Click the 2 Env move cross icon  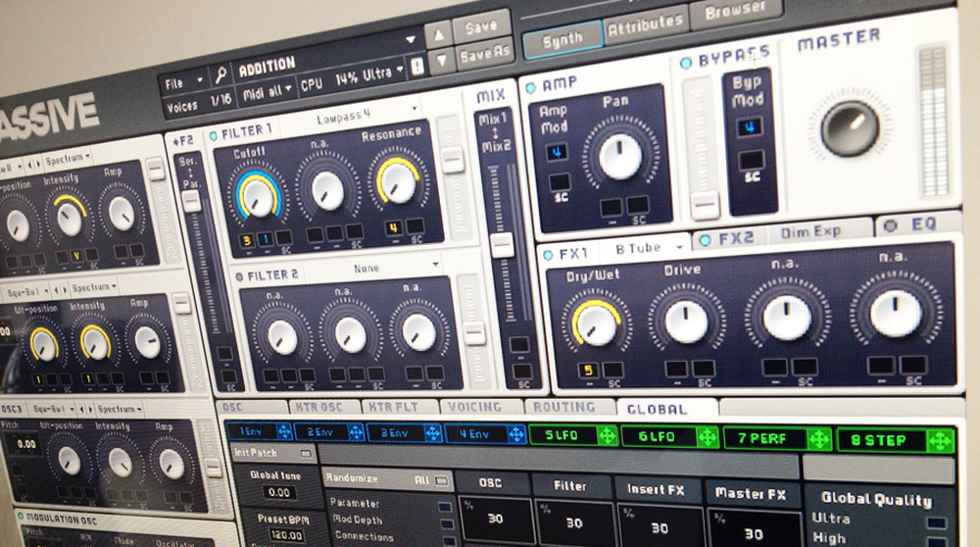[356, 432]
